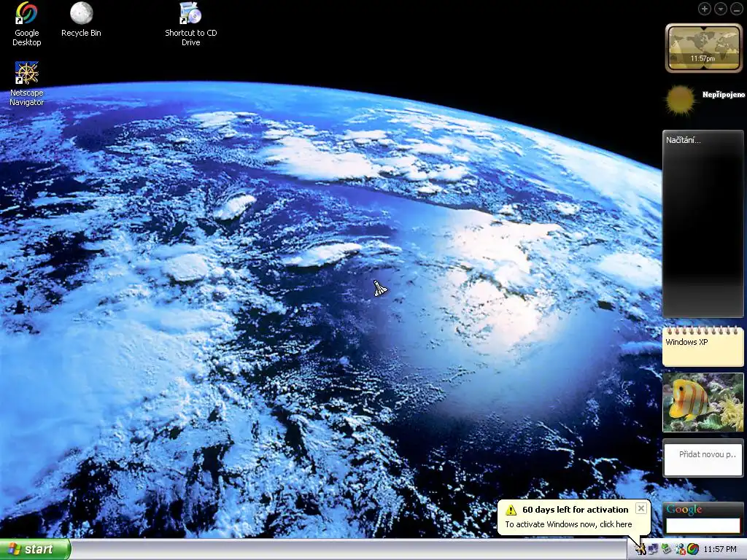This screenshot has width=747, height=560.
Task: Open the Google Desktop shortcut icon
Action: tap(27, 15)
